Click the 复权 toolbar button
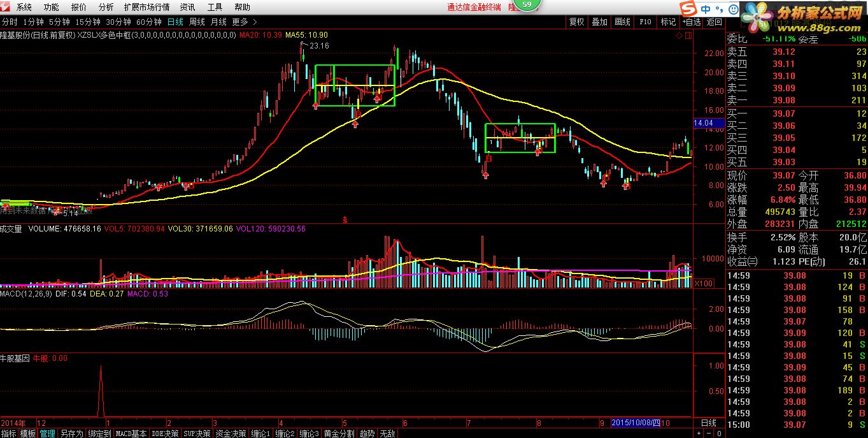 (577, 22)
